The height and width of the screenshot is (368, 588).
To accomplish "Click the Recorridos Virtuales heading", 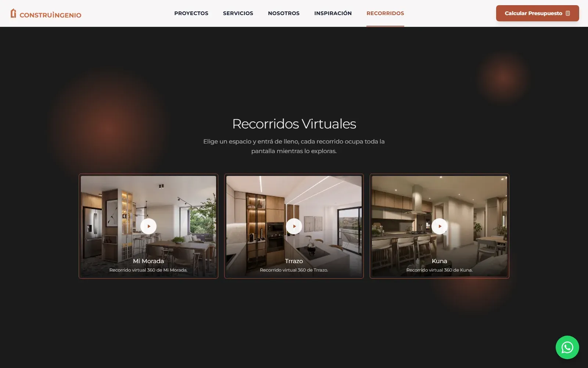I will point(294,124).
